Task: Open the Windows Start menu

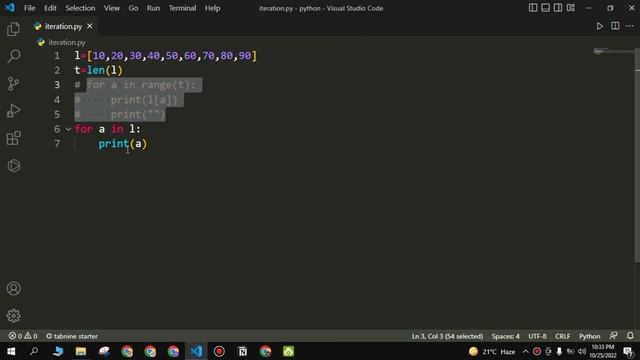Action: pos(11,351)
